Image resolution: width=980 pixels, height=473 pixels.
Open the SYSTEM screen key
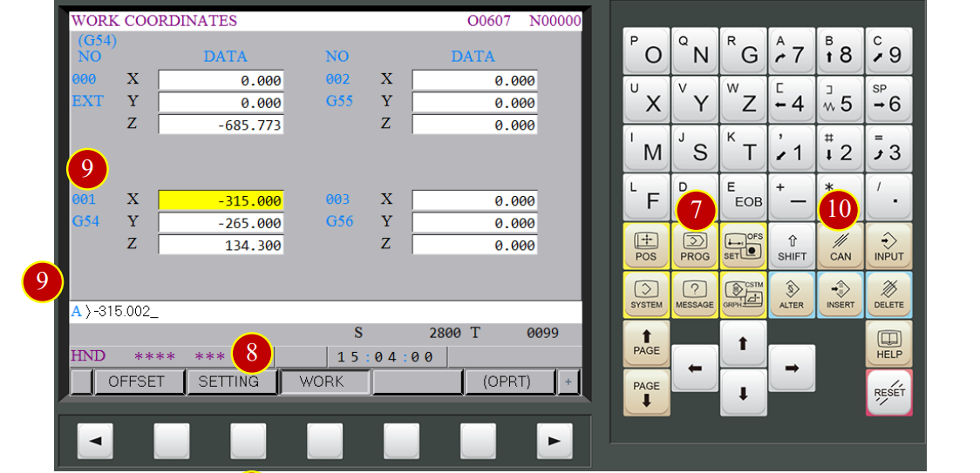point(646,294)
